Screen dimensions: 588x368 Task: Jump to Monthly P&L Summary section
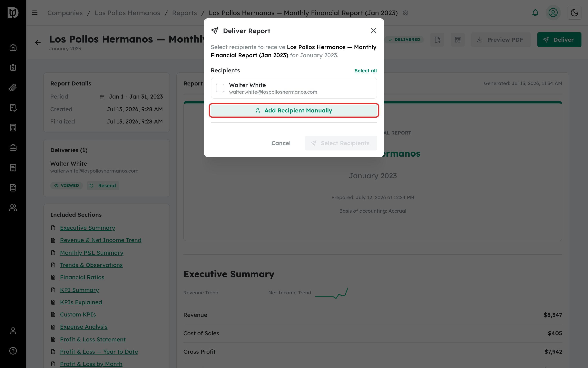click(92, 253)
